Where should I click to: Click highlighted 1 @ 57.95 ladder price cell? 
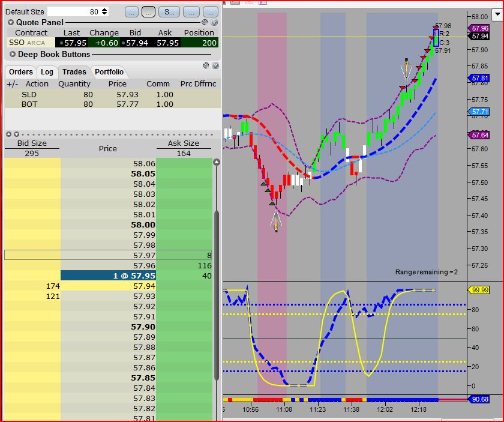point(109,276)
